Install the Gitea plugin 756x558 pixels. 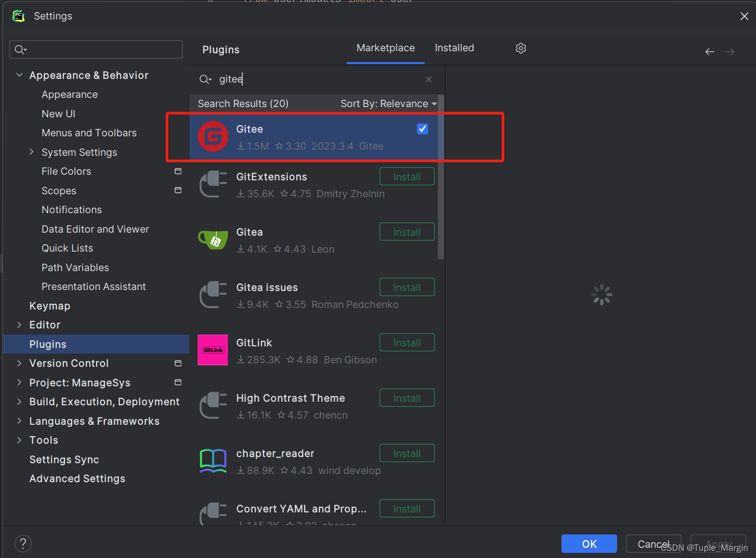pyautogui.click(x=407, y=232)
